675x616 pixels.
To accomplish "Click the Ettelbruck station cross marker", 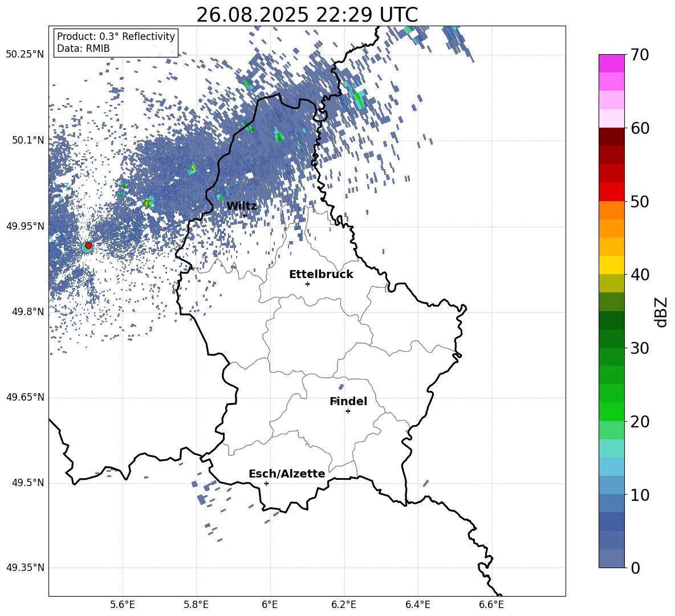I will [307, 284].
